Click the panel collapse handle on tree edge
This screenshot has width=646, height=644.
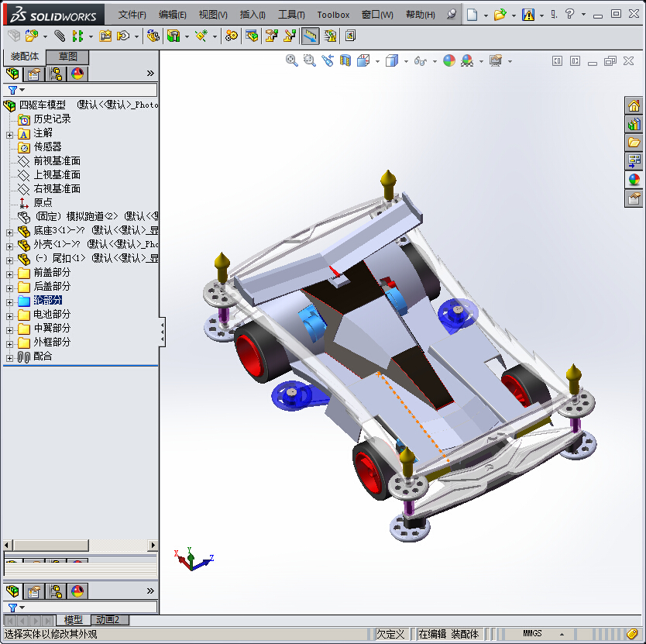click(163, 332)
